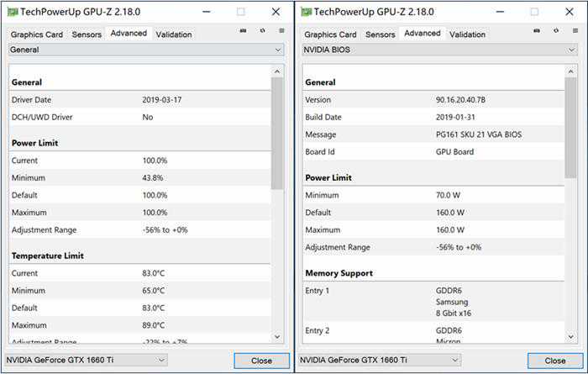This screenshot has height=374, width=588.
Task: Click the refresh icon in left window
Action: coord(262,31)
